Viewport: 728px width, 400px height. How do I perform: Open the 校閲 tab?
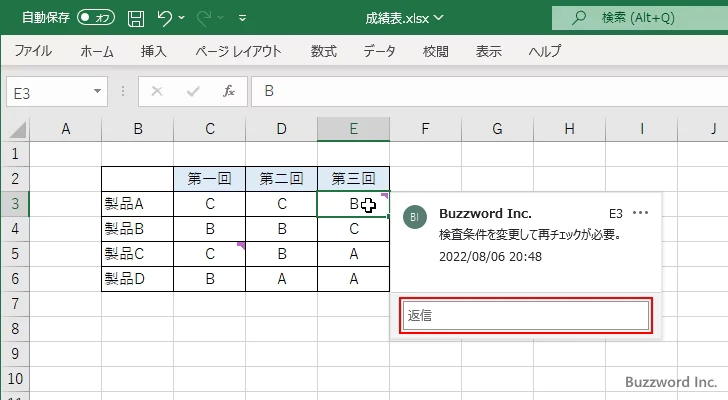(x=436, y=51)
